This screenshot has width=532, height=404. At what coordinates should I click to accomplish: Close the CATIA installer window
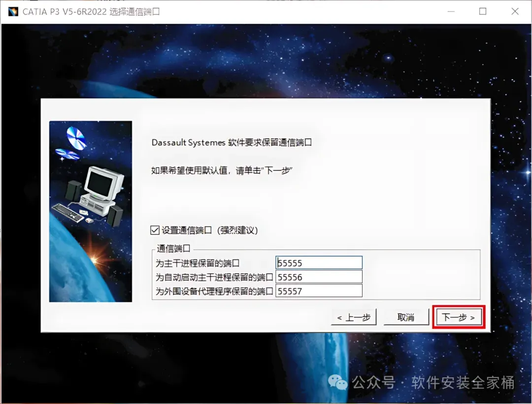(515, 11)
